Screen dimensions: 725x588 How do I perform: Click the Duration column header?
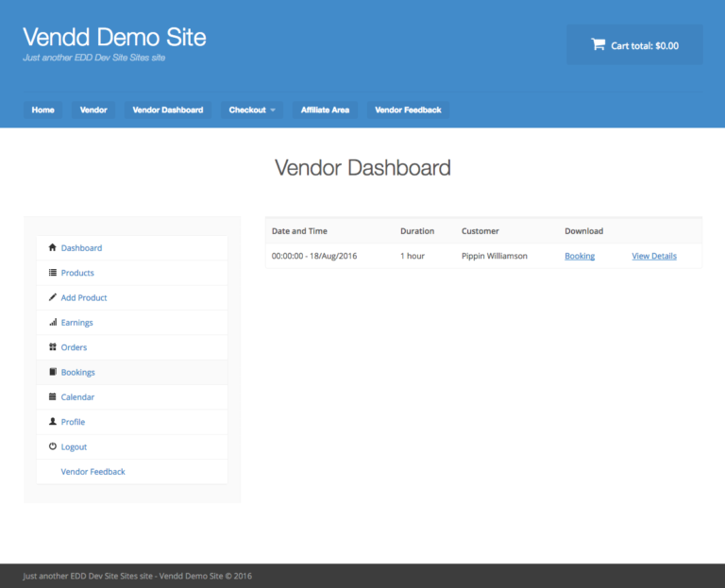click(417, 231)
